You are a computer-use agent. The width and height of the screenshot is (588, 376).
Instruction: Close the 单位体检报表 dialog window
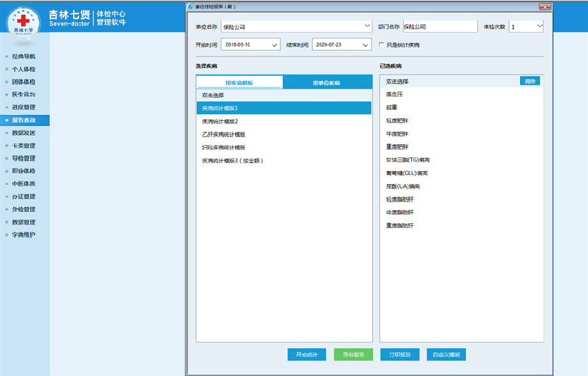tap(544, 6)
